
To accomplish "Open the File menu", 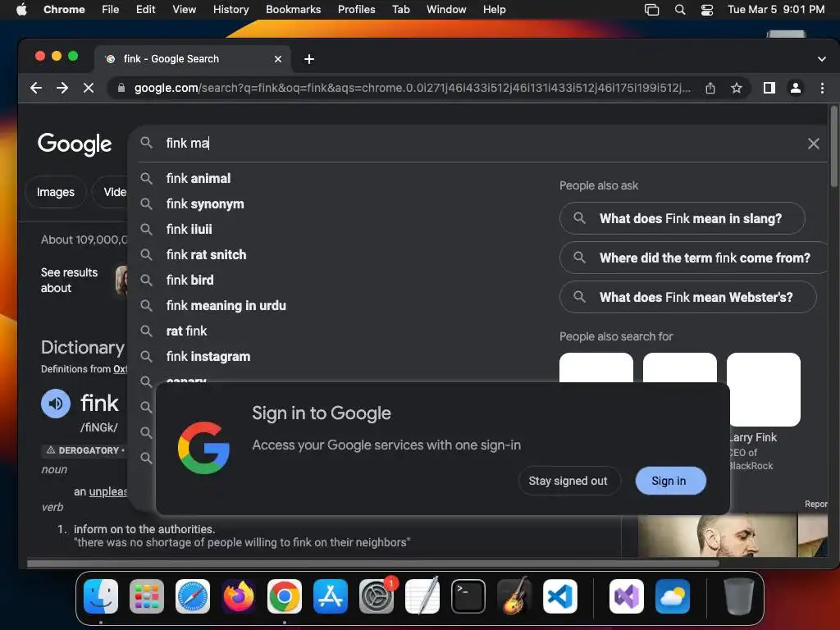I will pos(111,10).
